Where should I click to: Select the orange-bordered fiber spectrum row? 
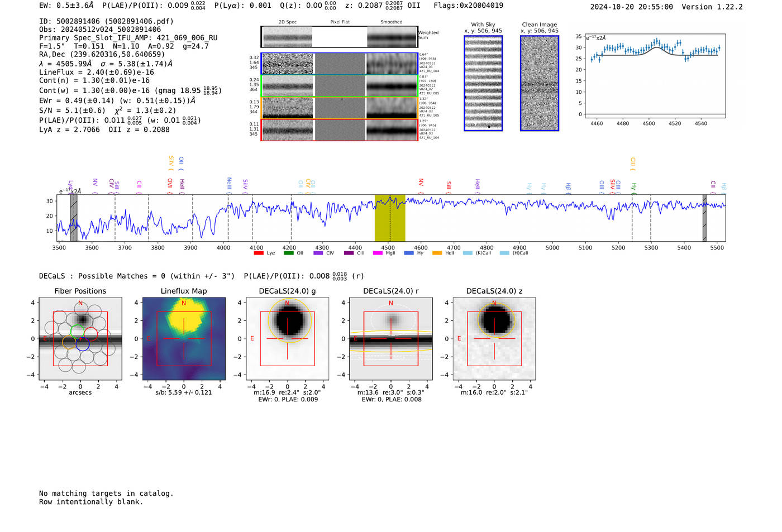[340, 108]
